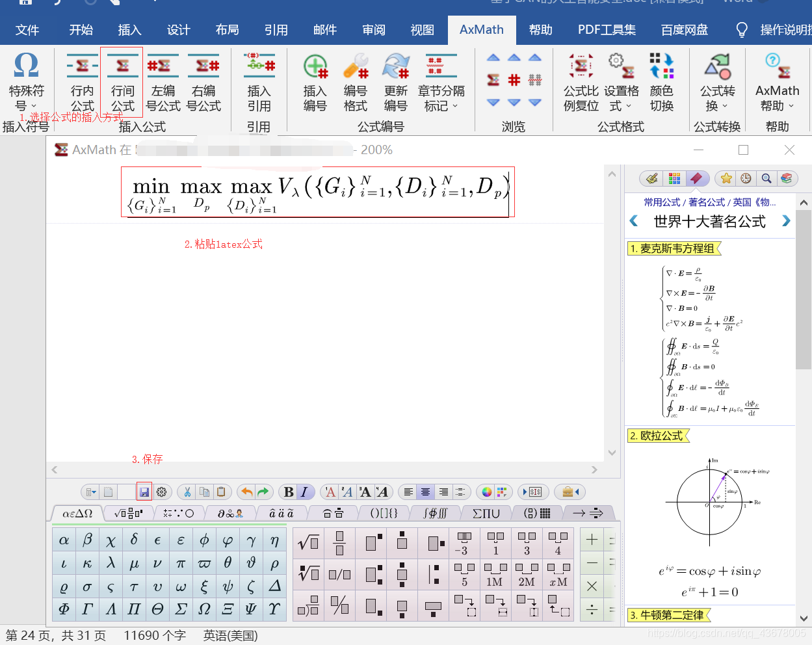Click the formula editing area
This screenshot has width=812, height=645.
pos(318,192)
